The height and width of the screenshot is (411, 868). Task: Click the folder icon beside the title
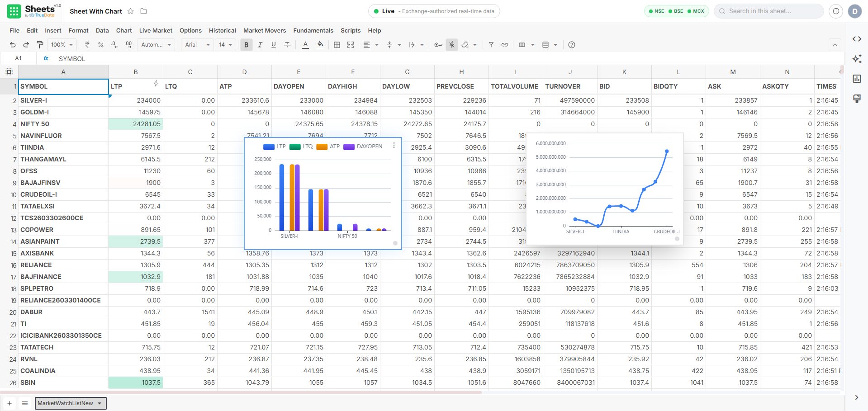[144, 11]
